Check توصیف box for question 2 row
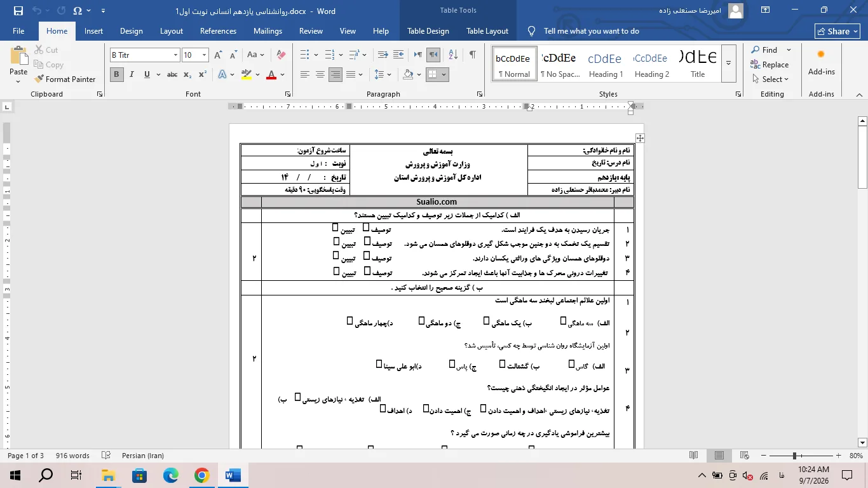This screenshot has height=488, width=868. pos(367,241)
